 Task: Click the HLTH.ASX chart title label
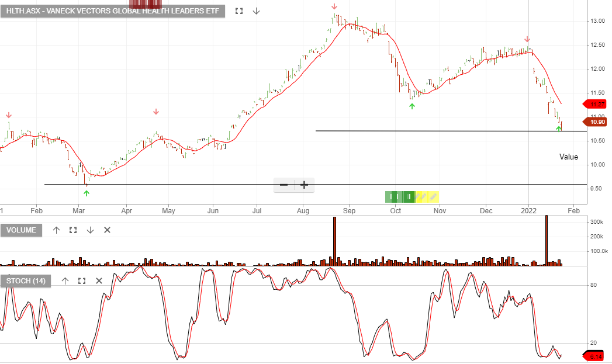click(112, 11)
